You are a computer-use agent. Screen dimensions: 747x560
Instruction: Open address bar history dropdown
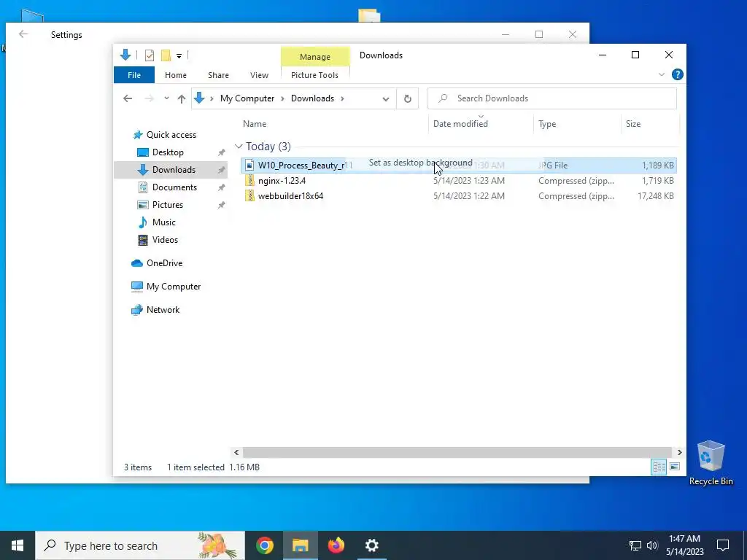point(385,98)
